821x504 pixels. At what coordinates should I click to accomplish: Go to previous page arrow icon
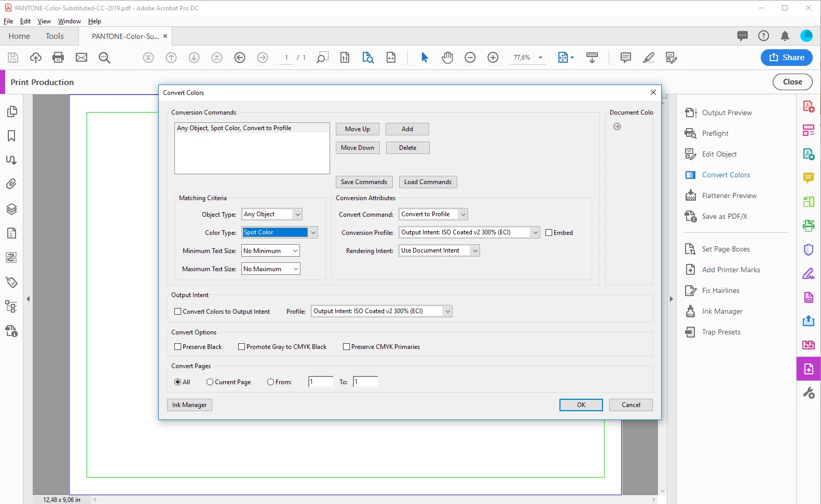coord(171,58)
